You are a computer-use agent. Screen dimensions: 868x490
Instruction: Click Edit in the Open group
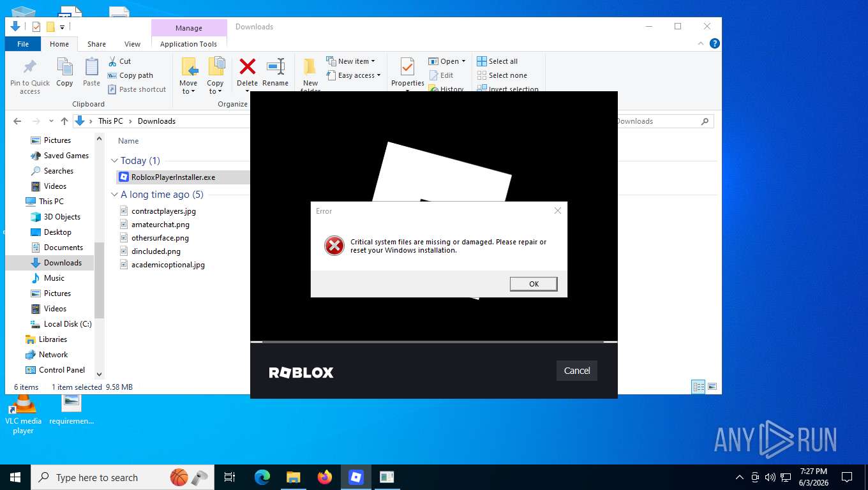[x=440, y=75]
